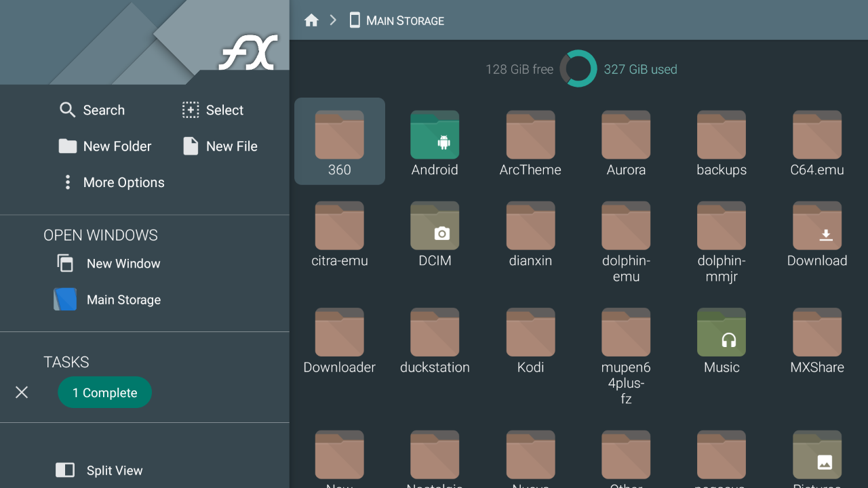Create a New File

pyautogui.click(x=220, y=146)
